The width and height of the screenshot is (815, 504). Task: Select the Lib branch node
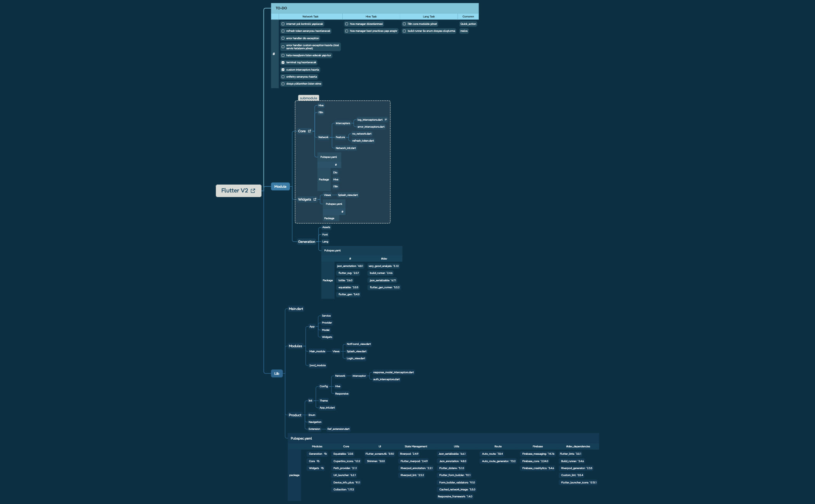coord(277,374)
